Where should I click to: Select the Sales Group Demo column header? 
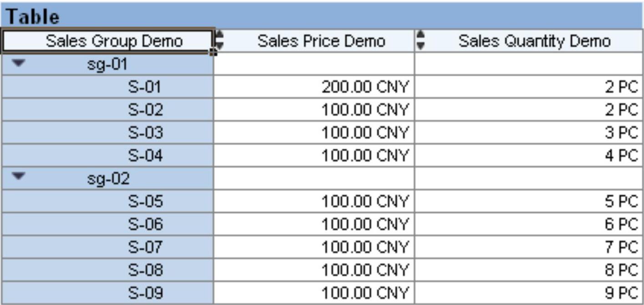pos(114,41)
